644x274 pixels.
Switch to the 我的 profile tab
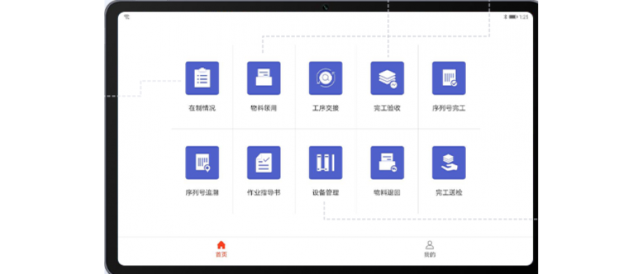click(x=429, y=250)
